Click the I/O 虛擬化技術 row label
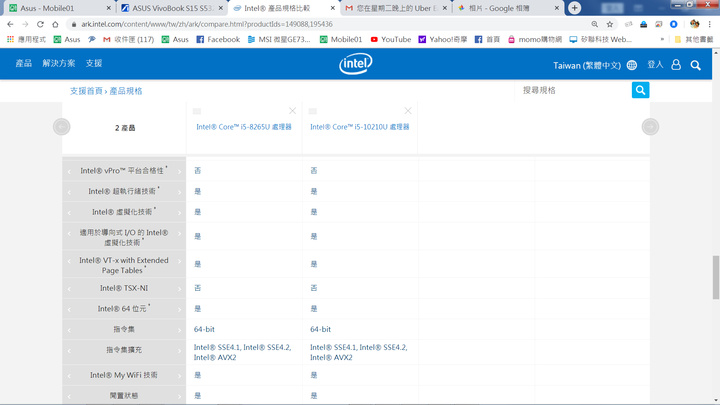720x405 pixels. tap(124, 237)
